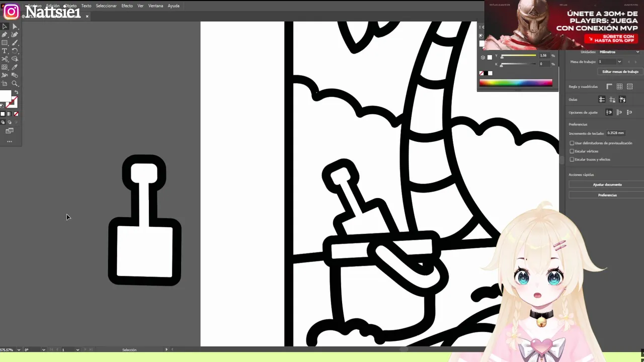The image size is (644, 362).
Task: Toggle lock guides icon in Guías
Action: 612,100
